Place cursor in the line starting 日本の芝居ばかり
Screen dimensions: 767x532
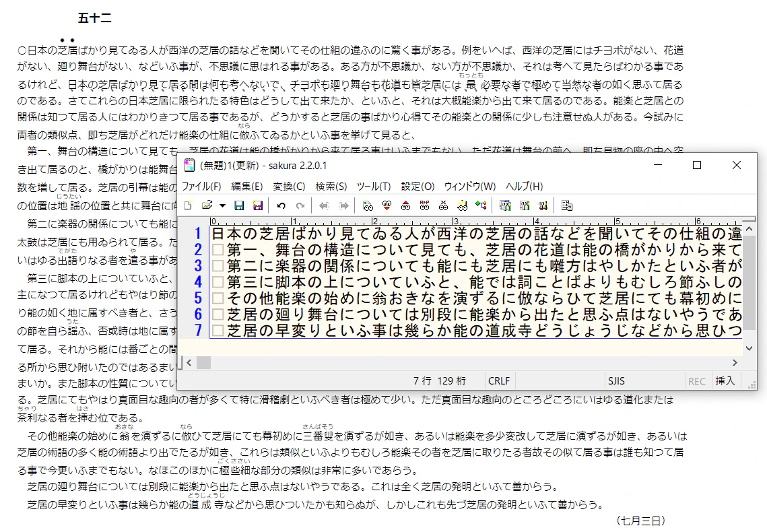476,233
